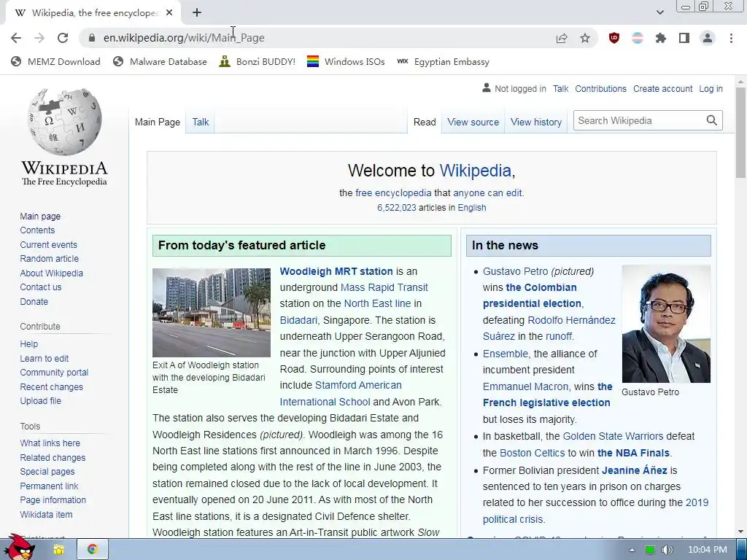Open What links here tool
Screen dimensions: 747x560
click(50, 443)
